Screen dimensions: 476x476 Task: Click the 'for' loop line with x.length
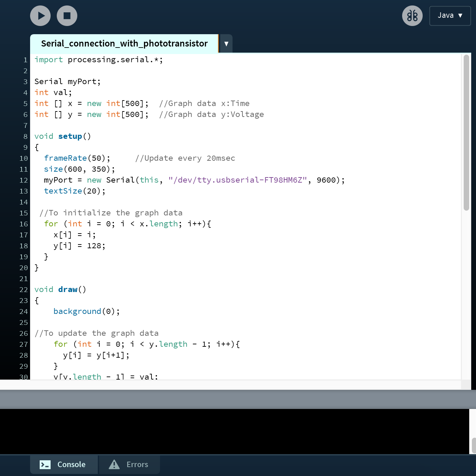128,224
